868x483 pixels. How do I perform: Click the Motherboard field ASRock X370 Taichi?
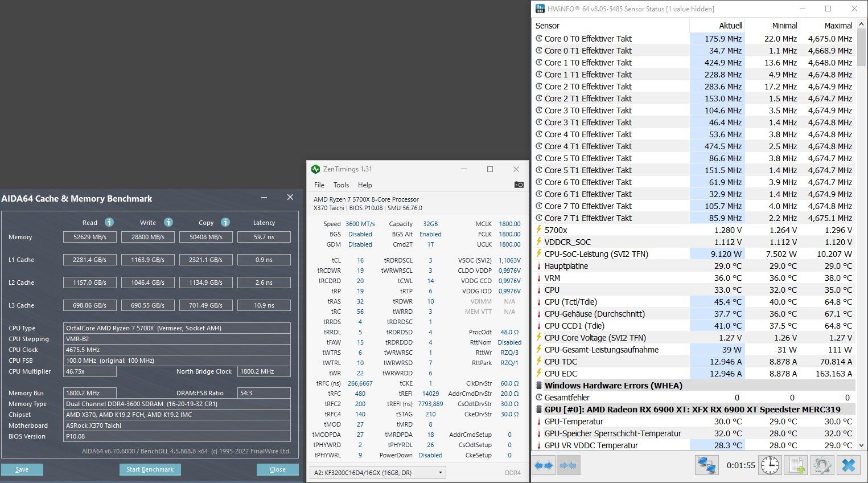click(x=177, y=425)
